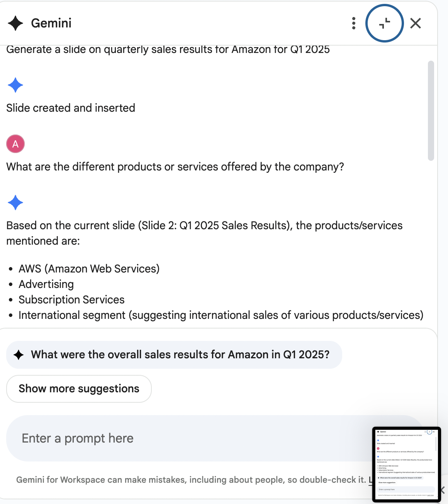The width and height of the screenshot is (448, 504).
Task: Click the 'AWS (Amazon Web Services)' bullet
Action: (x=89, y=269)
